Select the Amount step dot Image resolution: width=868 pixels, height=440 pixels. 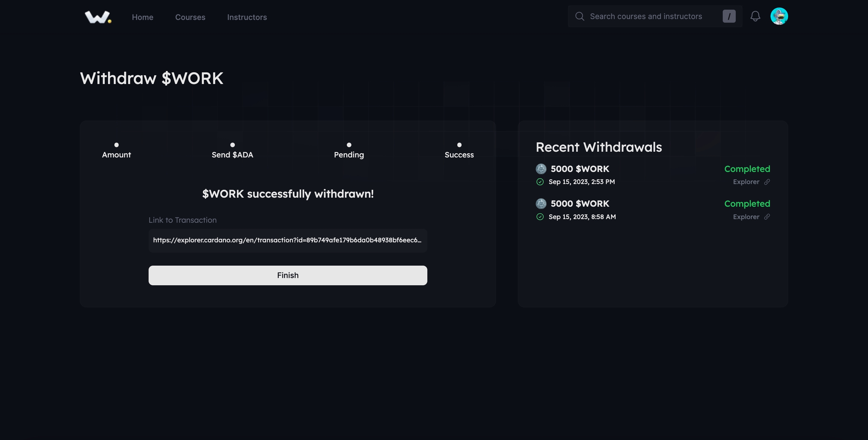(x=116, y=145)
